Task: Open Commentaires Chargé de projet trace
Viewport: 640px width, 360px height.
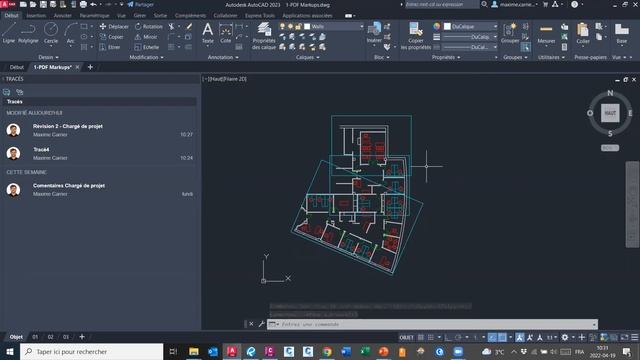Action: [99, 190]
